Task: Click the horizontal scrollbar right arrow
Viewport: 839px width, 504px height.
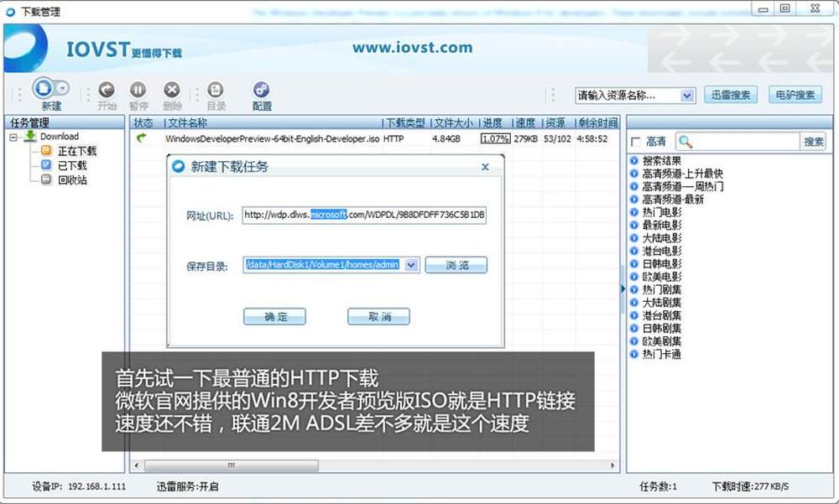Action: [x=612, y=465]
